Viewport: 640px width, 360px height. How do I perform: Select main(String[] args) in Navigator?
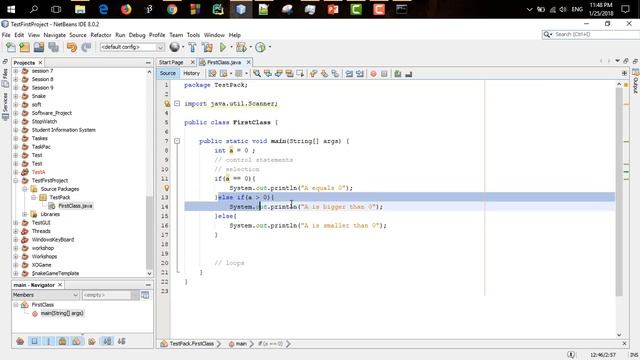62,313
